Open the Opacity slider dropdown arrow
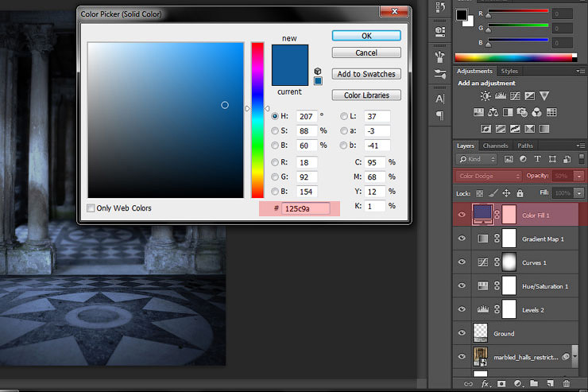This screenshot has width=588, height=392. pyautogui.click(x=578, y=176)
